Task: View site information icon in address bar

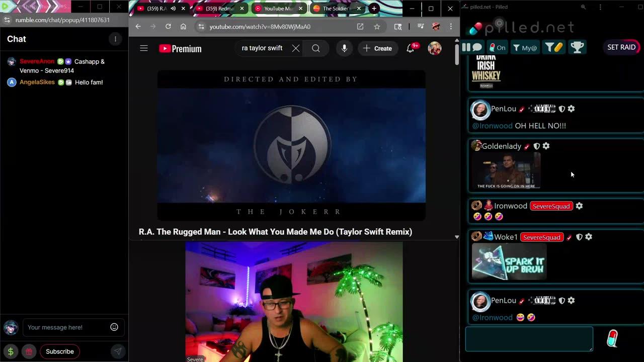Action: (201, 27)
